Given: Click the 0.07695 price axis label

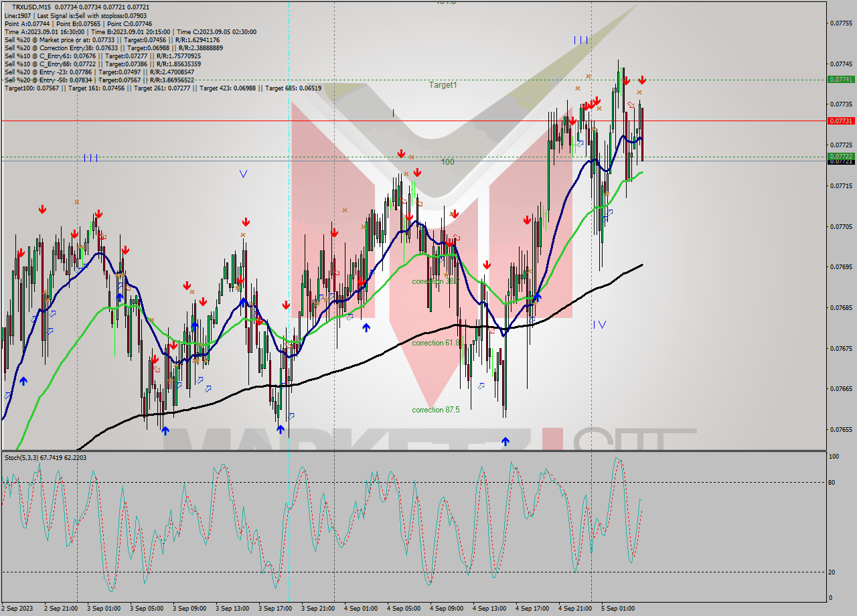Looking at the screenshot, I should (840, 266).
